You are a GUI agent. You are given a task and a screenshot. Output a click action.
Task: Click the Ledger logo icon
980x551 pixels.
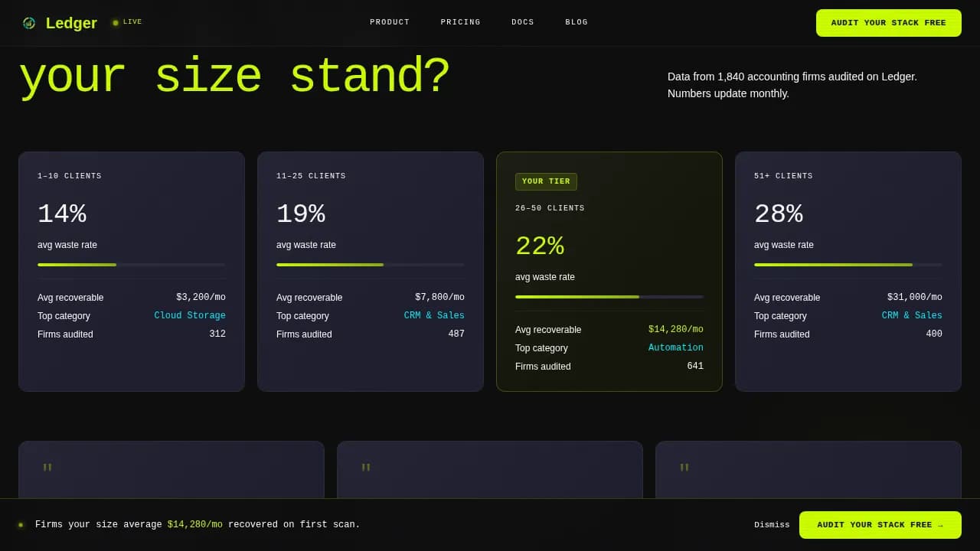point(29,23)
